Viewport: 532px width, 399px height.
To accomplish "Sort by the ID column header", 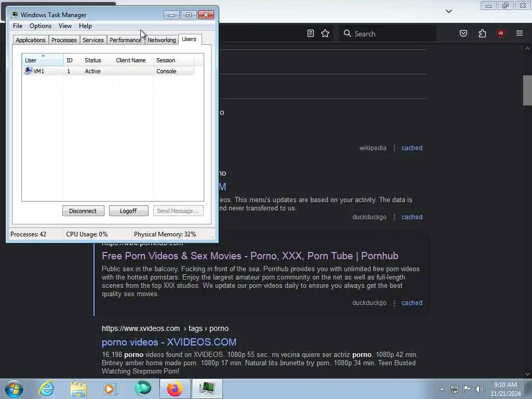I will (x=72, y=60).
